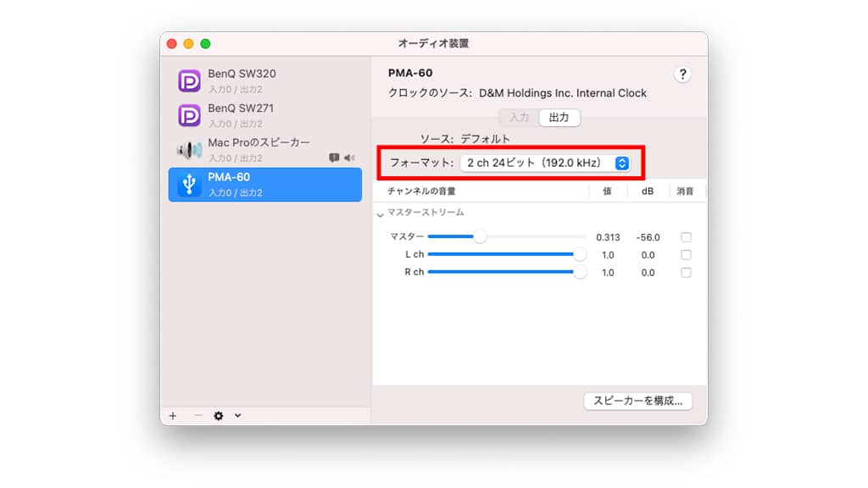The image size is (868, 488).
Task: Switch to the 出力 tab
Action: click(x=559, y=117)
